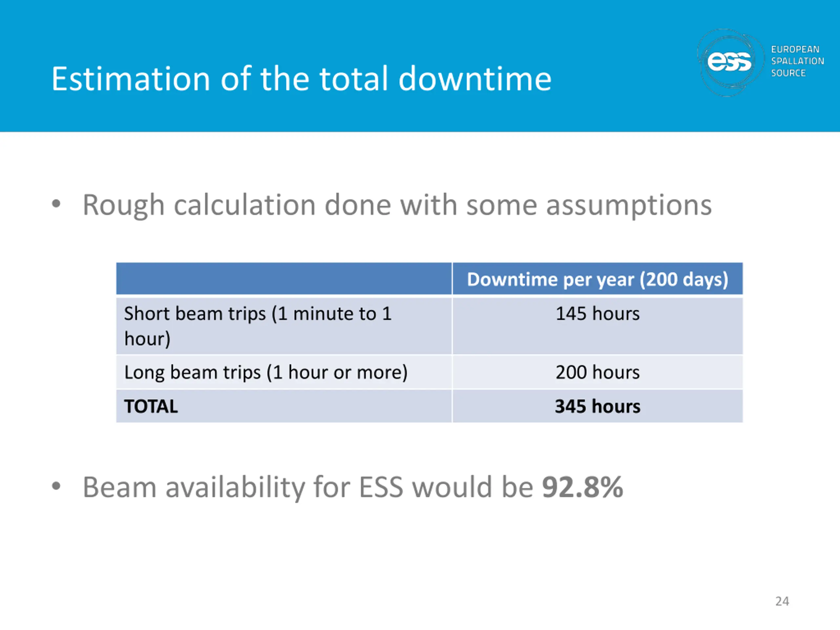Click the bullet before Beam availability
Image resolution: width=840 pixels, height=630 pixels.
coord(56,486)
